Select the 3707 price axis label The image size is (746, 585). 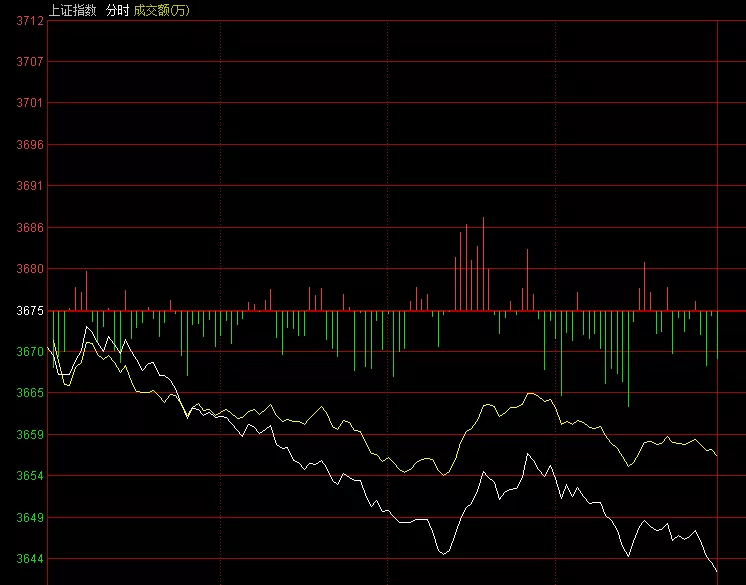click(x=30, y=62)
